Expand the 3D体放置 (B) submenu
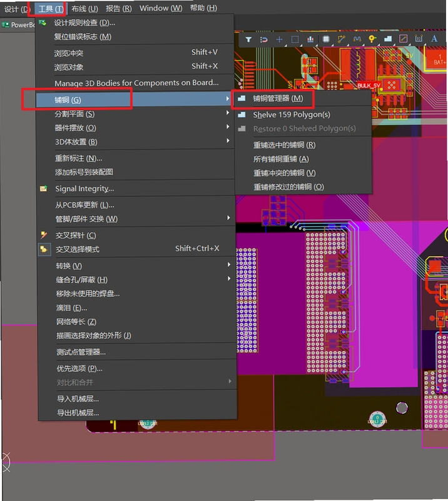Image resolution: width=448 pixels, height=501 pixels. (x=135, y=142)
